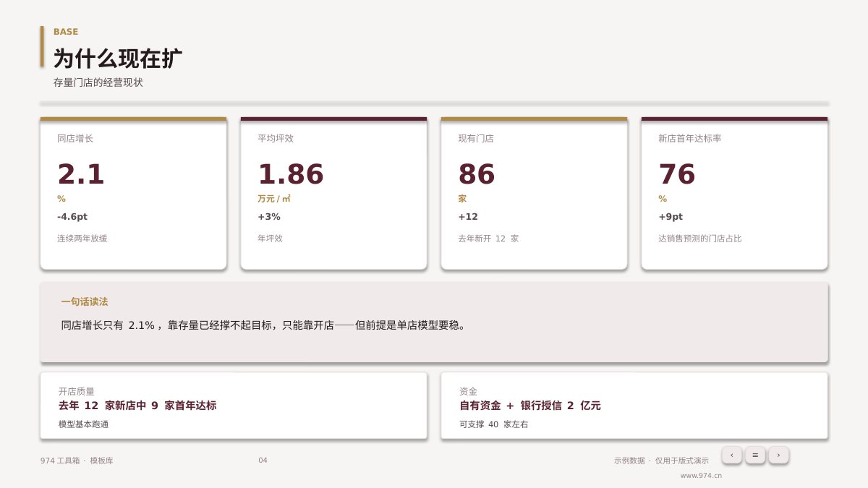
Task: Click the delta +9pt
Action: tap(671, 217)
